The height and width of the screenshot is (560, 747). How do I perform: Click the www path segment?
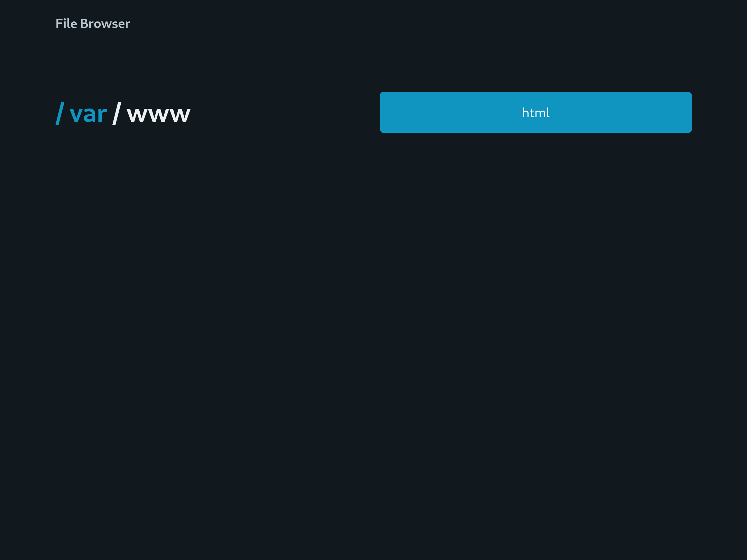point(159,112)
